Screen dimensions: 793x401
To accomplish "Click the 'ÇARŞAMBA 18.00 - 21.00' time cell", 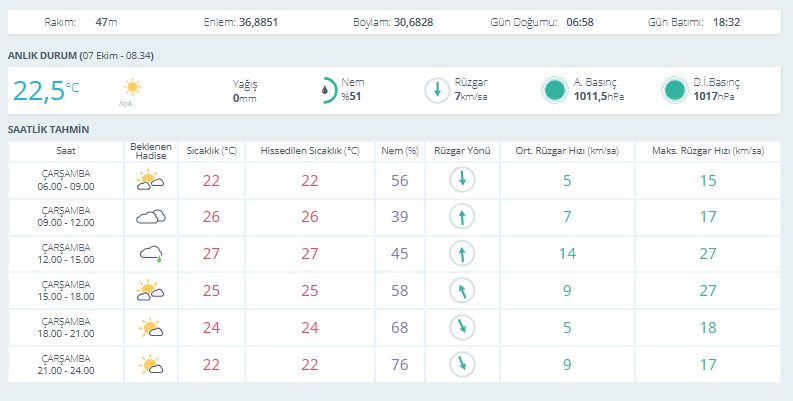I will pos(66,327).
